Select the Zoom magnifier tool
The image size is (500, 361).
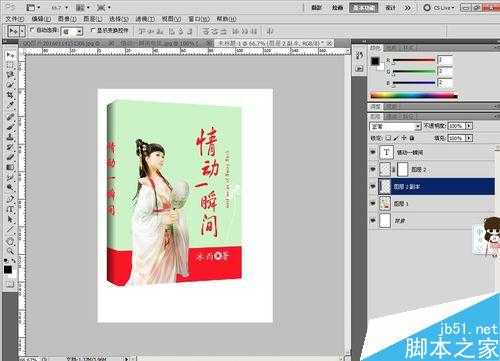10,251
